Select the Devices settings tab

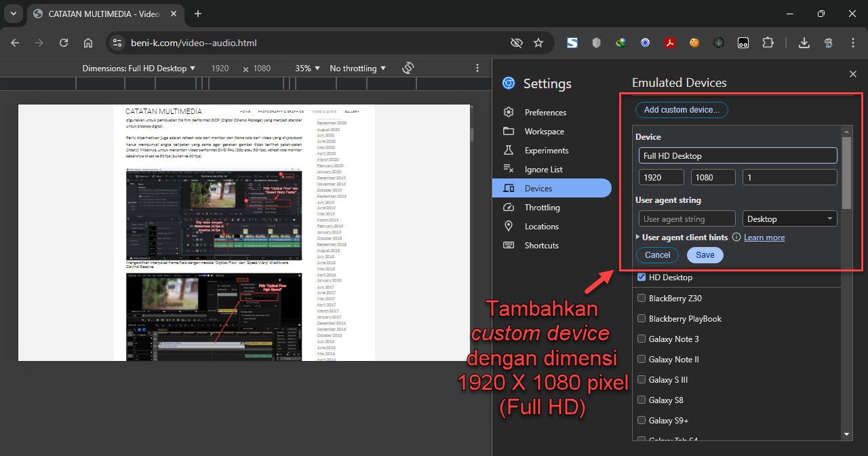tap(552, 188)
